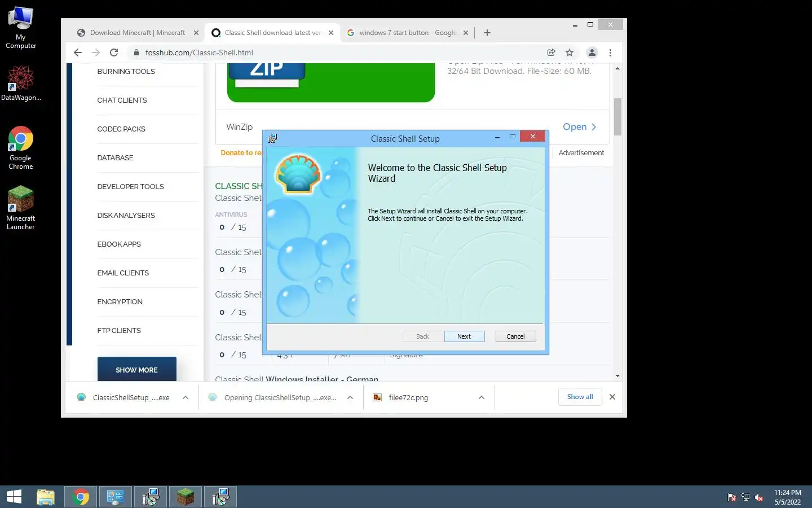
Task: Open CHAT CLIENTS category
Action: (x=122, y=100)
